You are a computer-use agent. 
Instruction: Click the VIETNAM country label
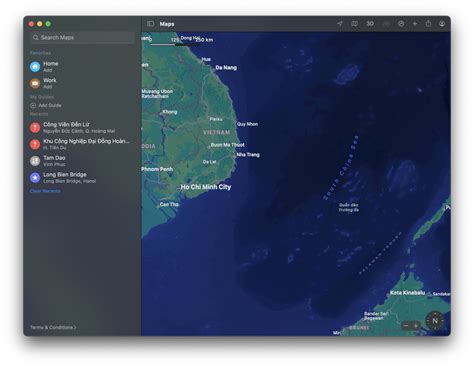217,132
